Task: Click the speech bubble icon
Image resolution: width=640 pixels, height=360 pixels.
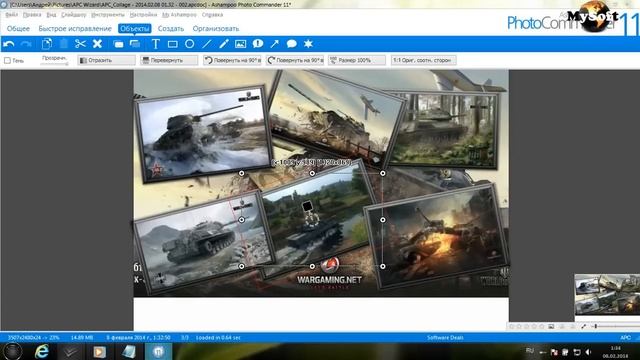Action: [291, 44]
